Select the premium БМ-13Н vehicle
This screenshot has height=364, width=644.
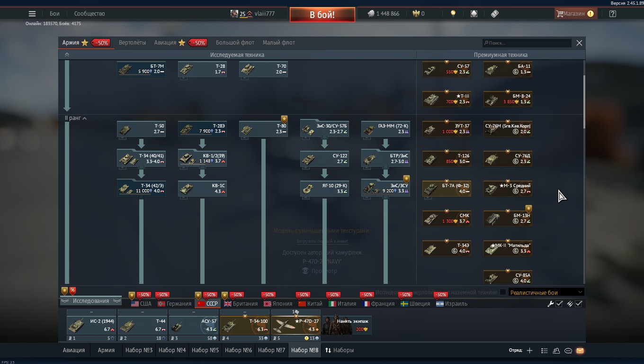pyautogui.click(x=508, y=218)
